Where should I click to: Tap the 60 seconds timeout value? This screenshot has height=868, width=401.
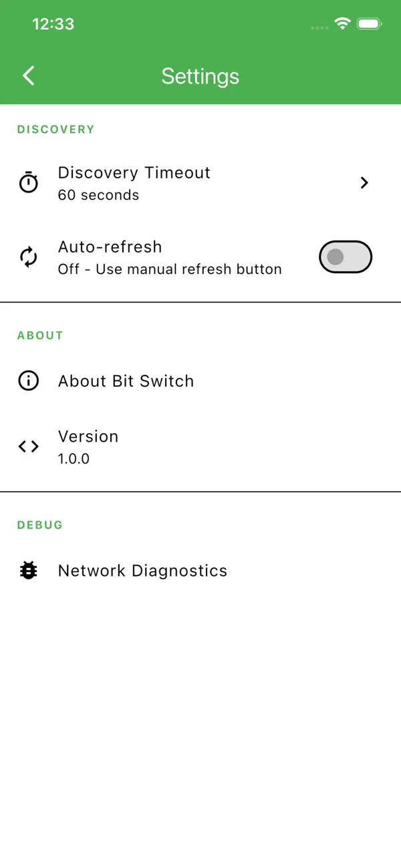[98, 195]
